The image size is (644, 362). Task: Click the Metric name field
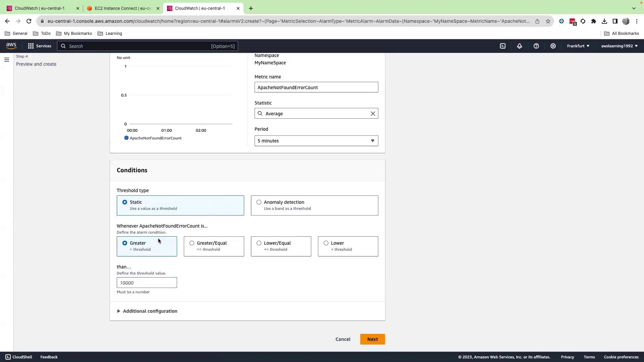(316, 87)
